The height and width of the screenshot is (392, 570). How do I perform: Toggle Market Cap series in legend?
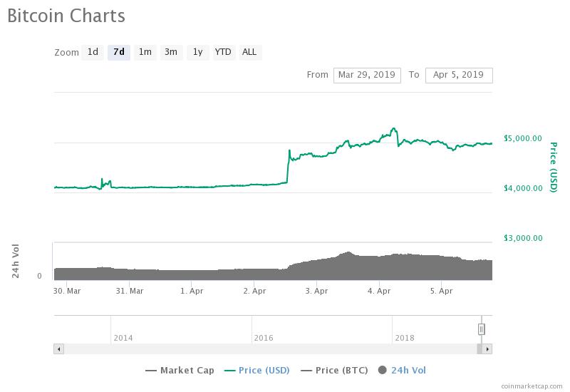(180, 370)
